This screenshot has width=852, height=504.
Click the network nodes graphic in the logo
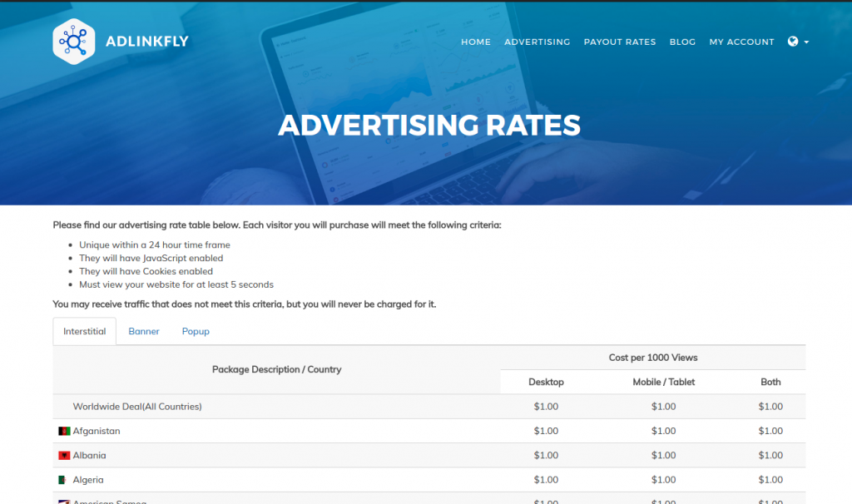coord(73,39)
